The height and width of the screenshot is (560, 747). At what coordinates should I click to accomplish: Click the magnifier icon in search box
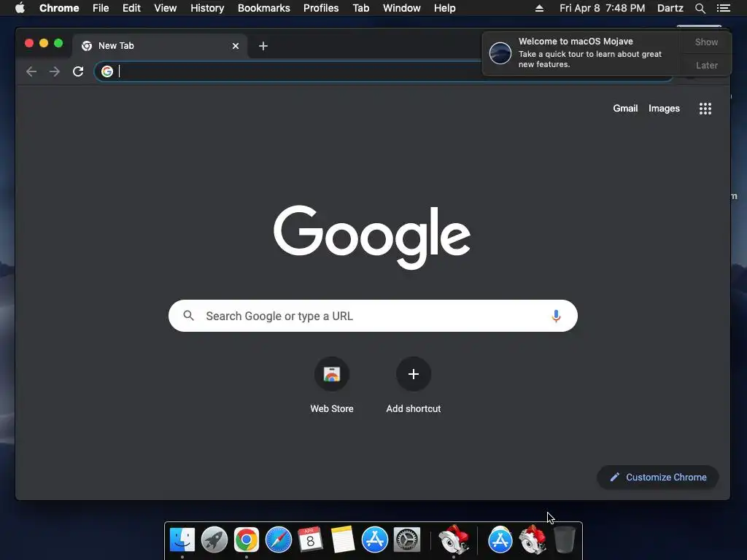189,316
